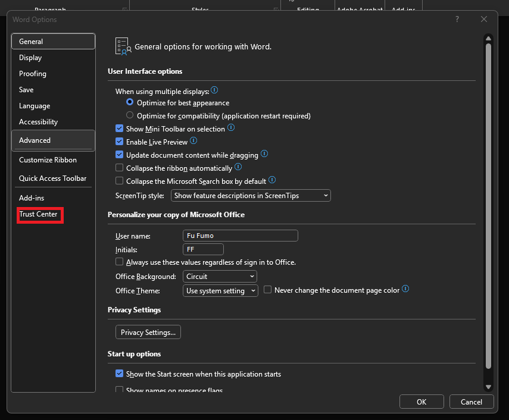The width and height of the screenshot is (509, 420).
Task: Click the help question mark in title bar
Action: tap(457, 19)
